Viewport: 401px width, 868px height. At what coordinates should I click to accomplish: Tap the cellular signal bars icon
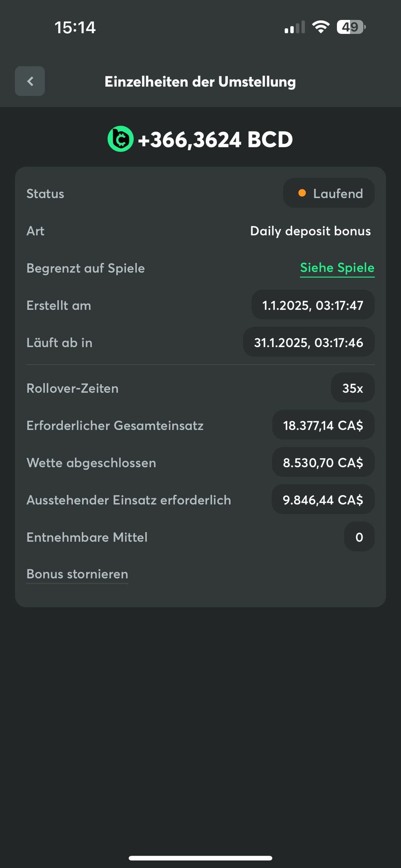(x=294, y=28)
